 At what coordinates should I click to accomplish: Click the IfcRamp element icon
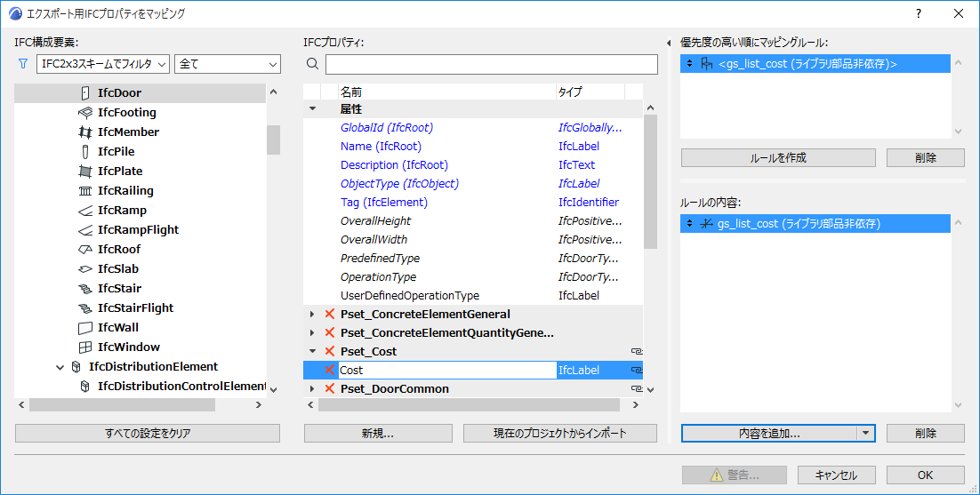click(x=85, y=211)
